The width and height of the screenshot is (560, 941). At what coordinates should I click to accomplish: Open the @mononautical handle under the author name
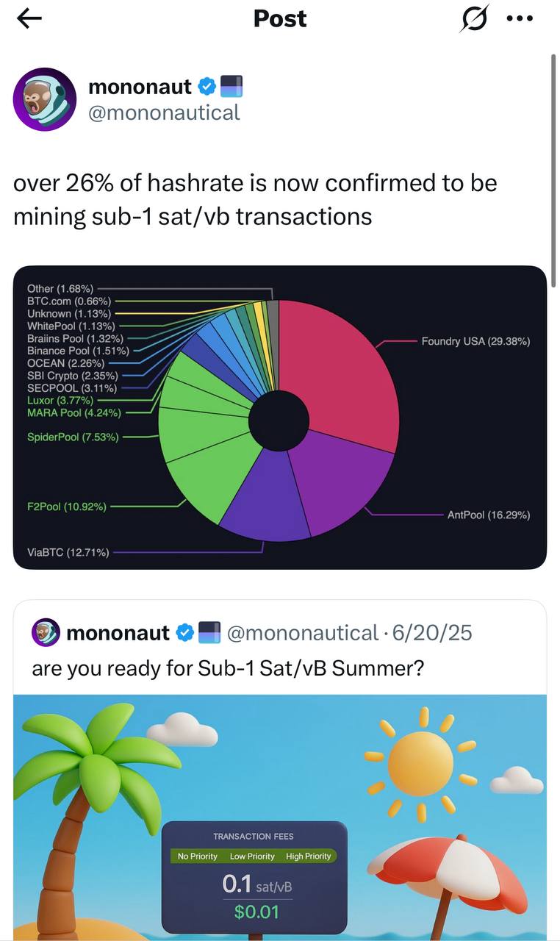(x=164, y=112)
